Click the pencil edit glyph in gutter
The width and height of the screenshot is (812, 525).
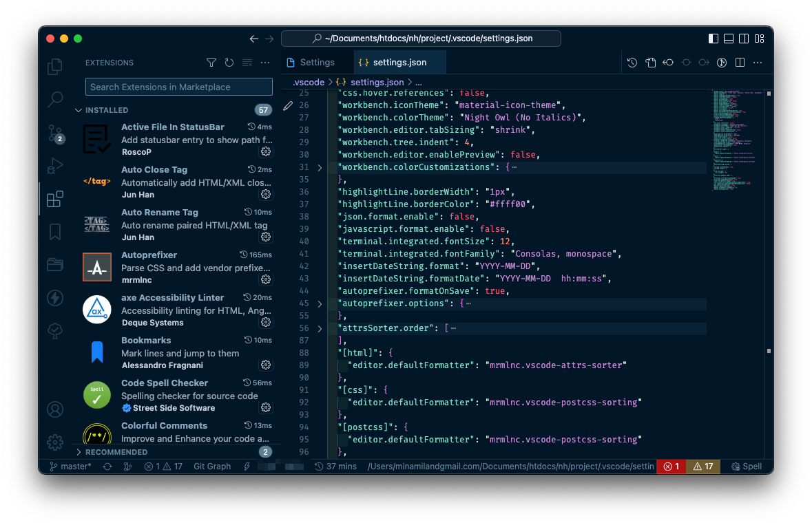(288, 106)
